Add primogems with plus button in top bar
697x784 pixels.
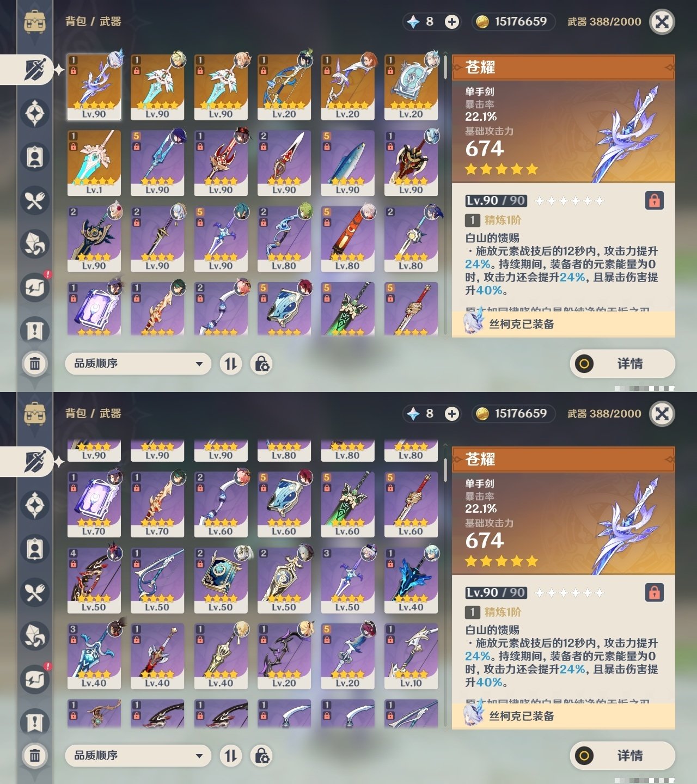point(451,22)
